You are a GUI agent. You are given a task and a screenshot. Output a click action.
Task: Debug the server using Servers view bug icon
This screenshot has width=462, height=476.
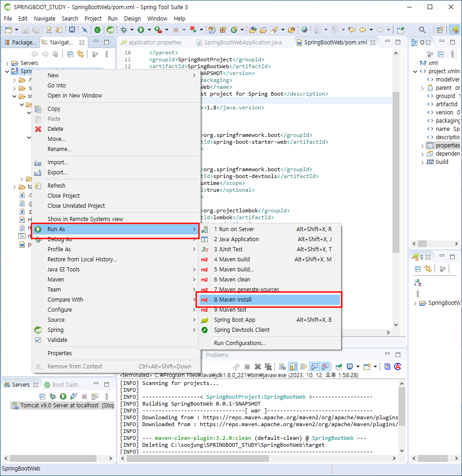pos(53,396)
